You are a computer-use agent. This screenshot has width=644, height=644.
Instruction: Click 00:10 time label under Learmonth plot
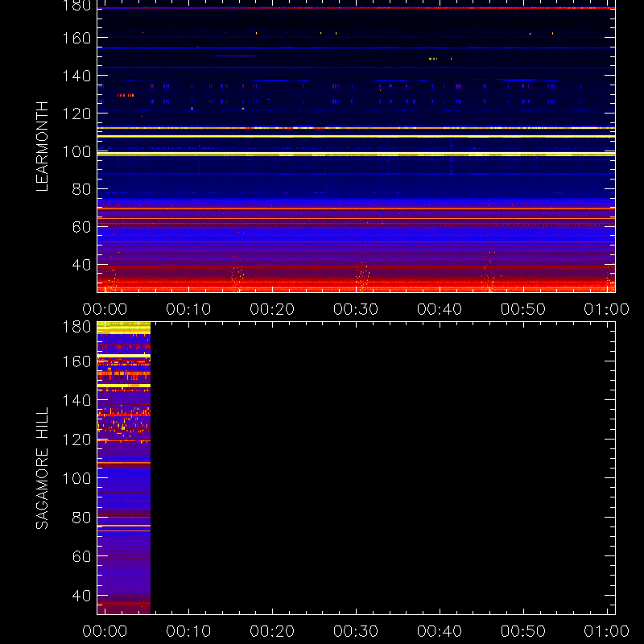[188, 309]
